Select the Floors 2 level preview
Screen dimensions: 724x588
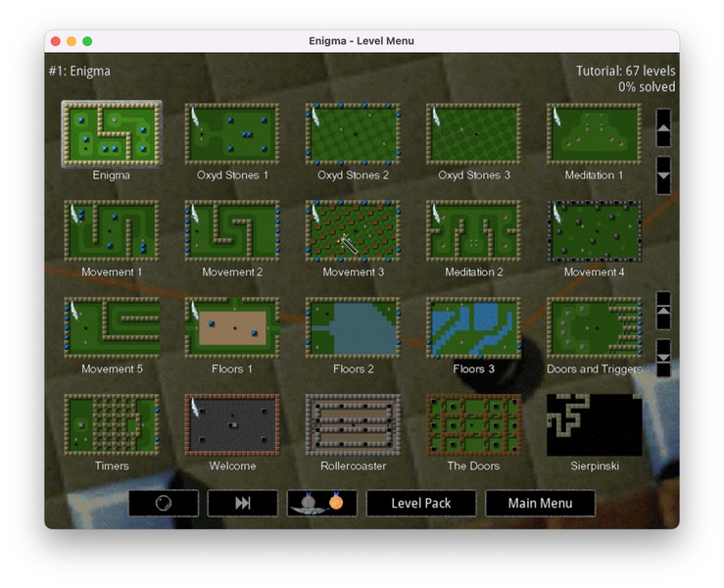pos(354,328)
